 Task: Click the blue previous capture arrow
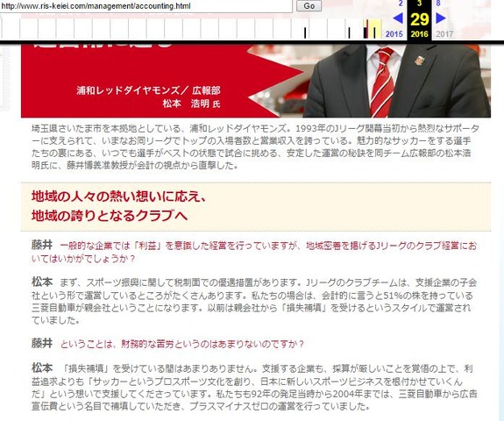[398, 18]
